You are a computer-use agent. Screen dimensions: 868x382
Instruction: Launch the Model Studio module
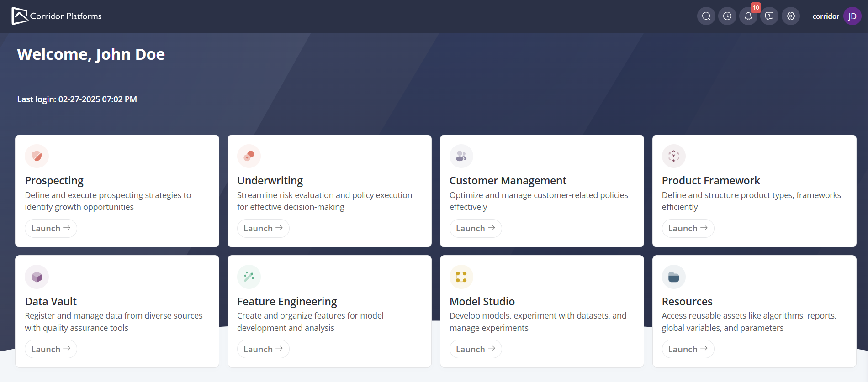point(476,349)
